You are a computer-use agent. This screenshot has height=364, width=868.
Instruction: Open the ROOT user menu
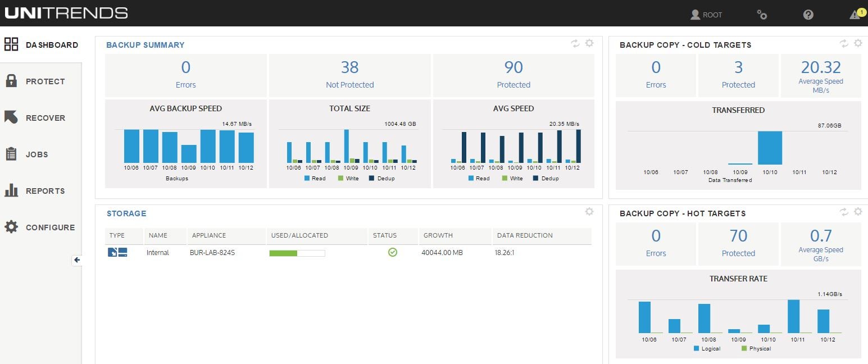tap(706, 15)
